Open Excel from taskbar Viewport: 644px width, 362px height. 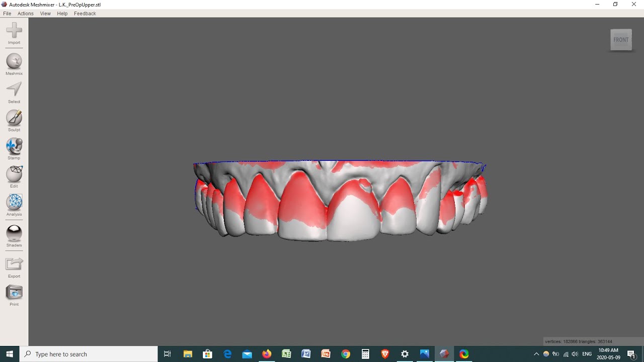coord(286,354)
